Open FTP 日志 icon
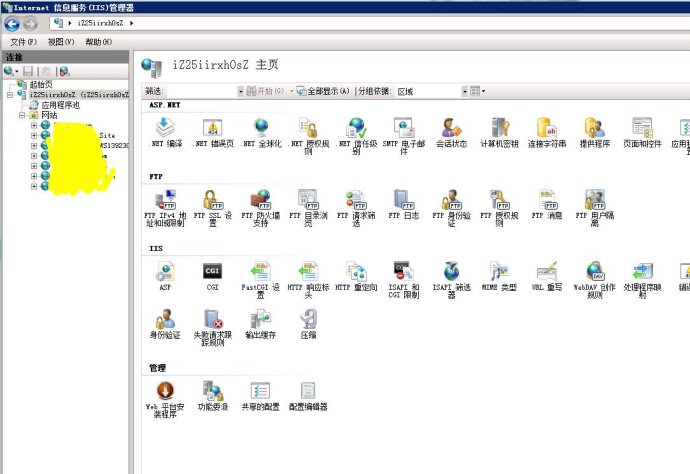Screen dimensions: 690x474 [x=404, y=199]
